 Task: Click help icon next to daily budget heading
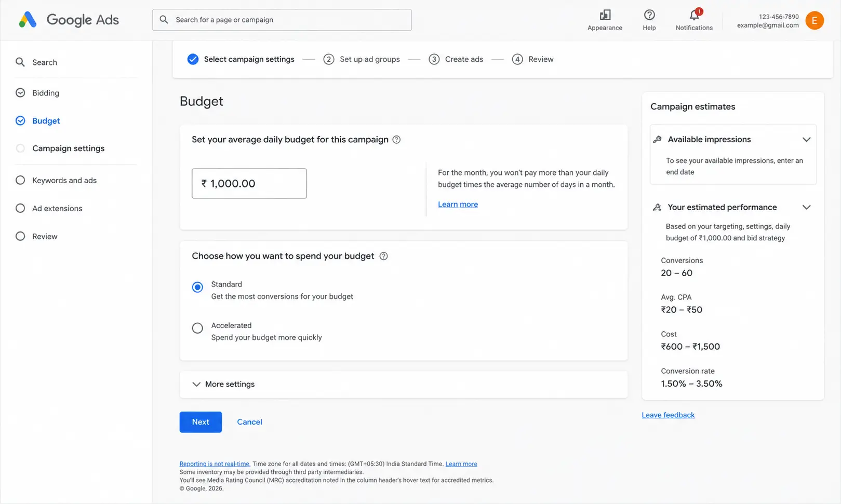[396, 140]
